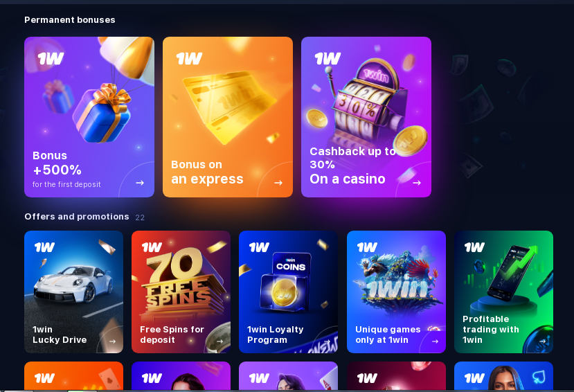This screenshot has height=392, width=574.
Task: Click arrow on Profitable trading with 1win card
Action: [x=543, y=341]
